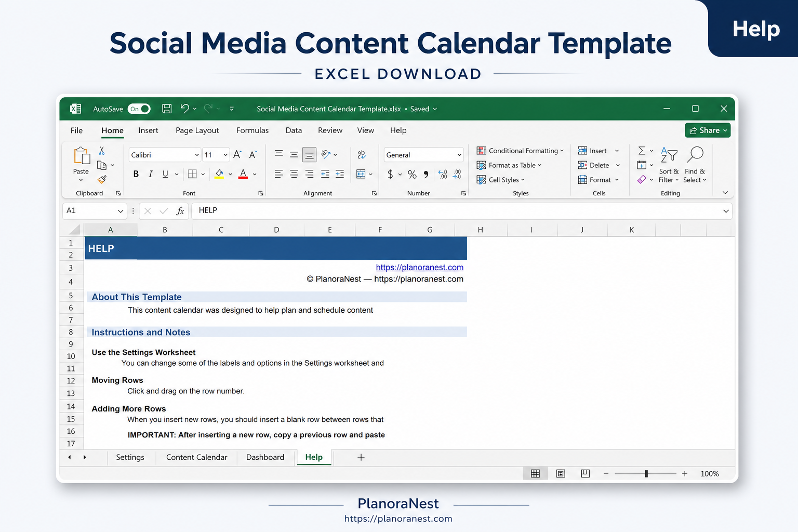Apply Comma Style format
Screen dimensions: 798x532
coord(426,175)
